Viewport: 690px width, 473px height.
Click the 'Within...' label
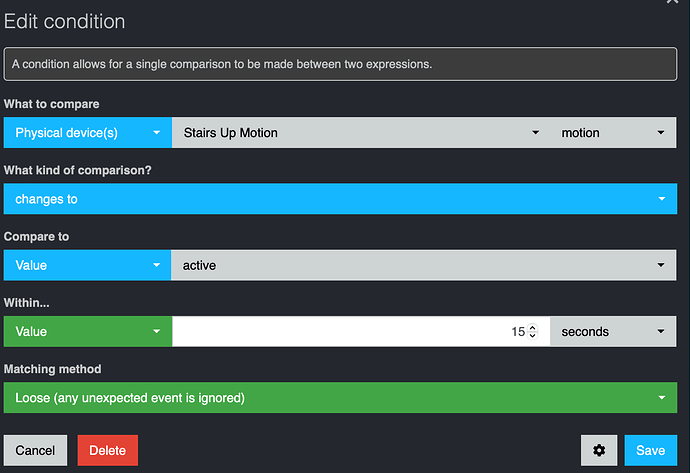coord(26,303)
